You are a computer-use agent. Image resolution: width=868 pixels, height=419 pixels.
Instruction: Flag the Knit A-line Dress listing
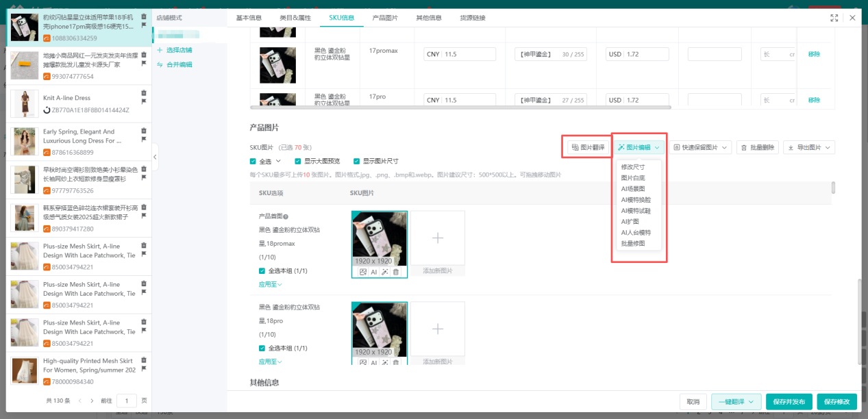click(144, 101)
